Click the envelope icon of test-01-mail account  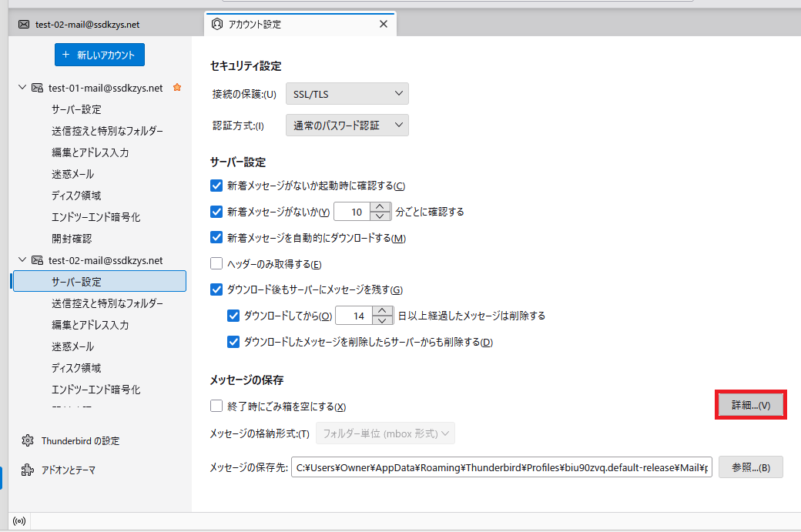pos(37,88)
